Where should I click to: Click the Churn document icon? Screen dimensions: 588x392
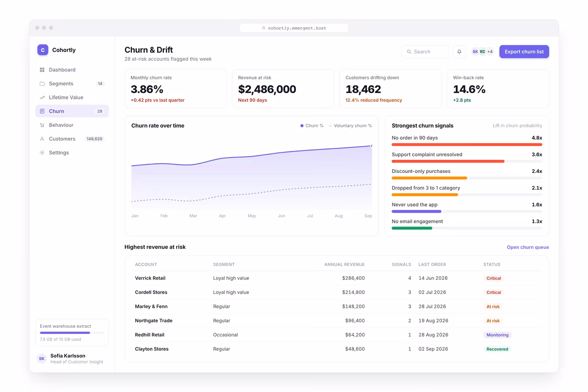click(x=42, y=111)
